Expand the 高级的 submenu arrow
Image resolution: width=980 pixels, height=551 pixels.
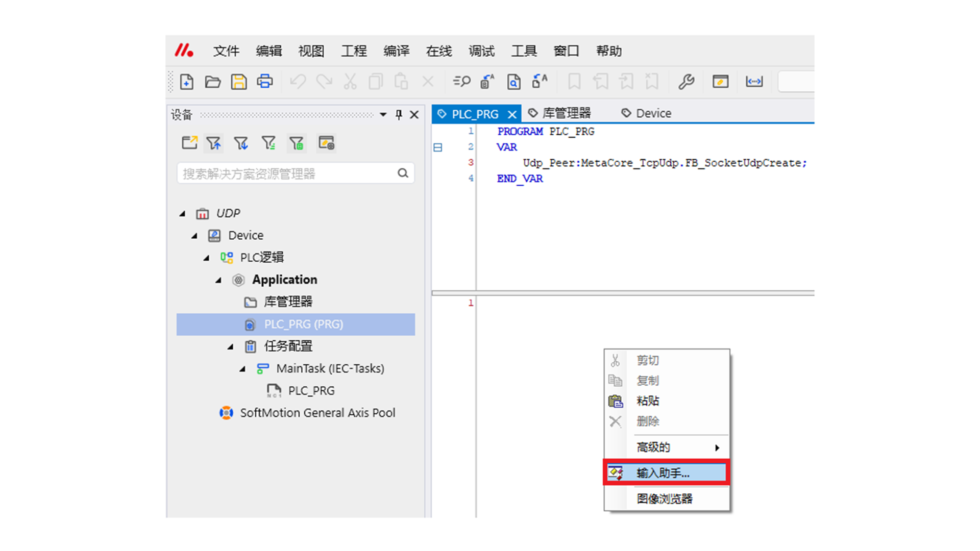717,447
